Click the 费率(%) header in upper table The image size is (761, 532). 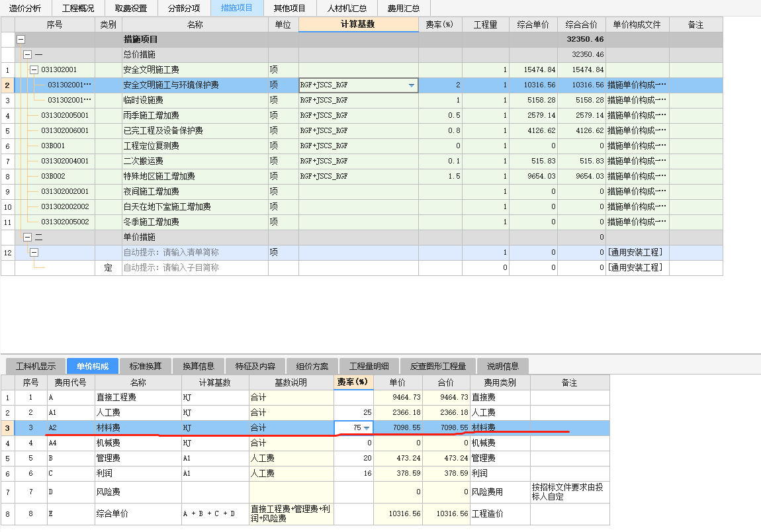439,24
